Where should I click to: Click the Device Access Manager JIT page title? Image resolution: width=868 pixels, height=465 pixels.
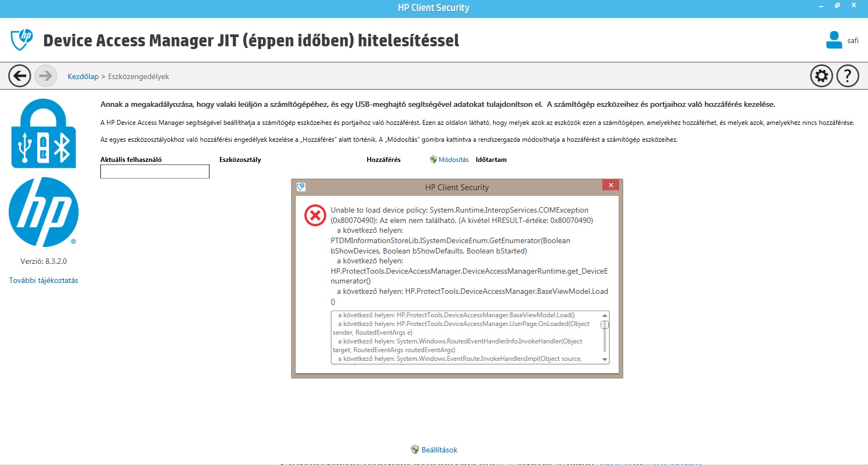pos(251,40)
